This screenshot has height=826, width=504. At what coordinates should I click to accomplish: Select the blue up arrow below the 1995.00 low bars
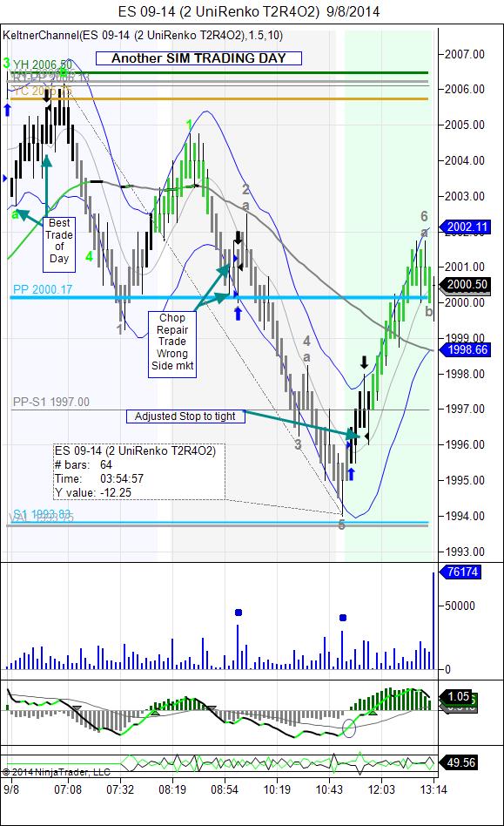coord(351,474)
